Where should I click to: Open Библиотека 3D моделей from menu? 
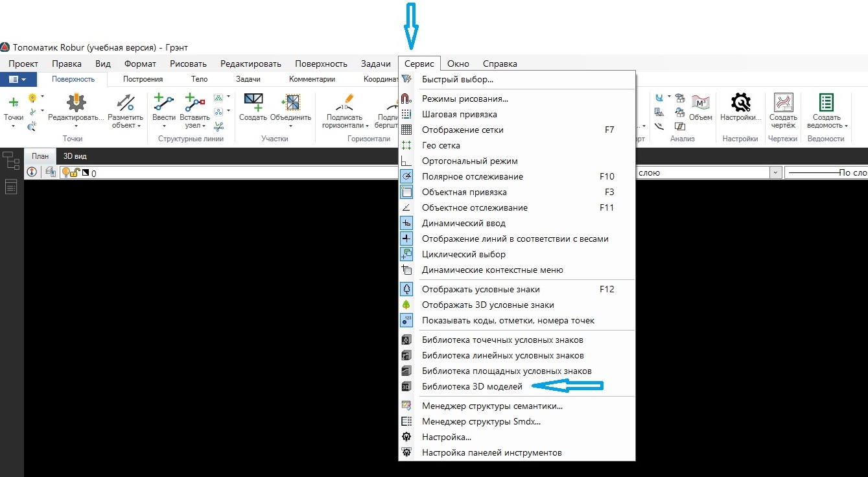click(x=471, y=387)
